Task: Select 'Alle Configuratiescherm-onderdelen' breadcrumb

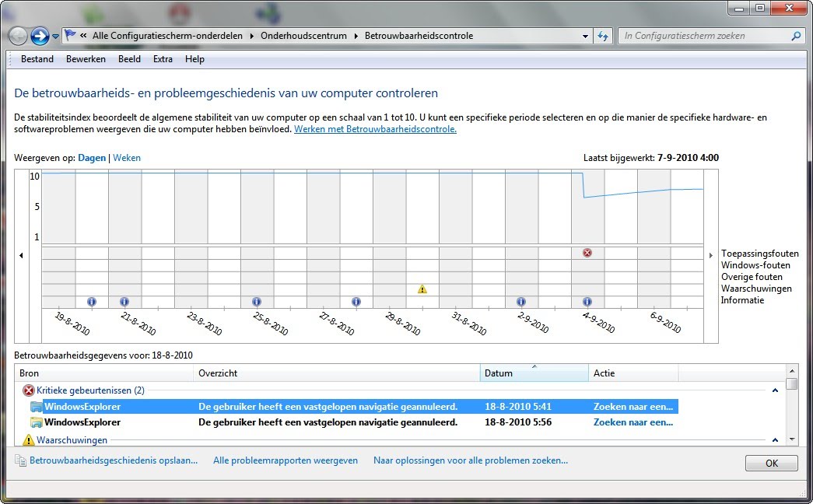Action: pos(167,36)
